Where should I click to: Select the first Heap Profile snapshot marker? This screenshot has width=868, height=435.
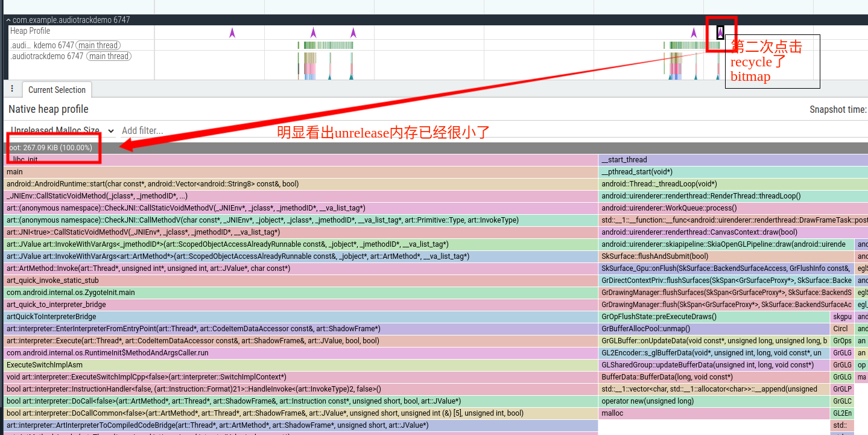pos(232,33)
